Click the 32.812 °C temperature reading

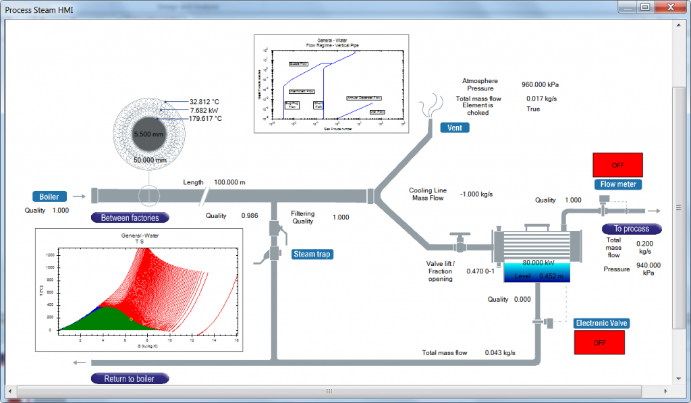pos(204,101)
